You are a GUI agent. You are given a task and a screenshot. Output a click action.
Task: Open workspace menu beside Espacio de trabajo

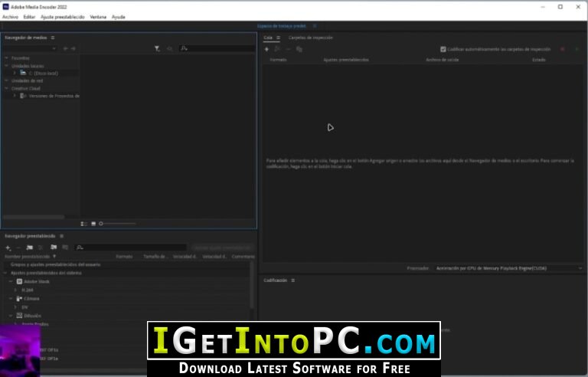click(x=315, y=26)
